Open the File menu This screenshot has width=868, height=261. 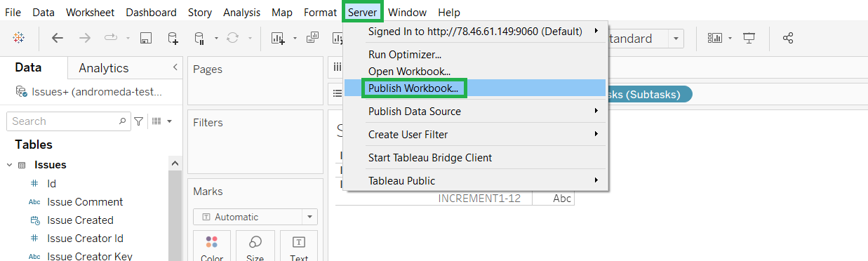click(x=13, y=13)
